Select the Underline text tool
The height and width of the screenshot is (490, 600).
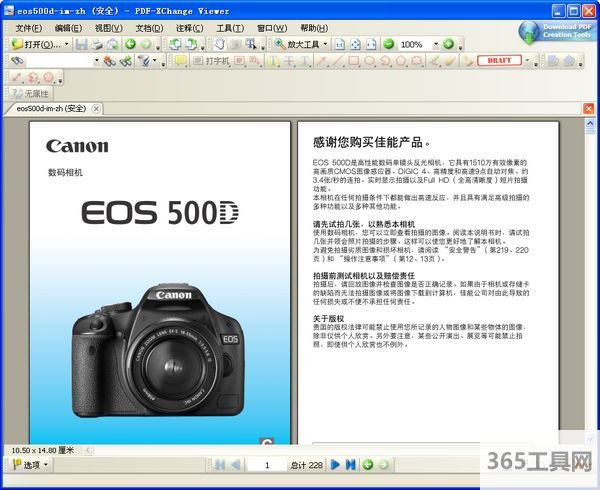click(305, 61)
